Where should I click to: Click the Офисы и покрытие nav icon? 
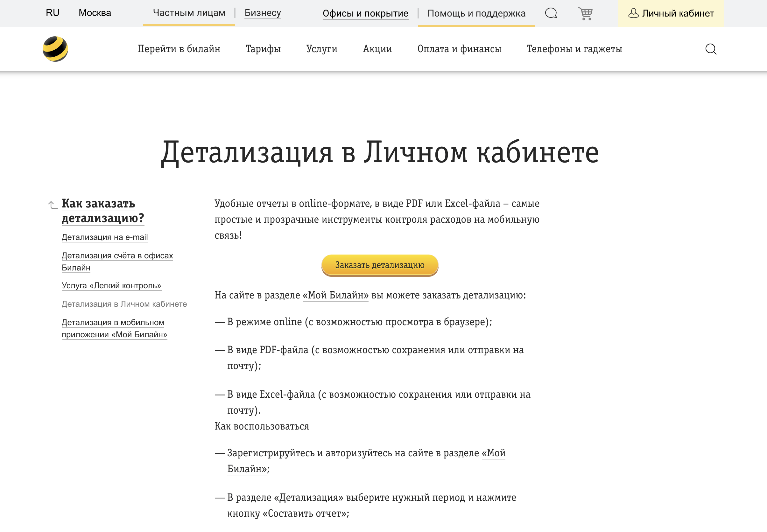coord(365,13)
